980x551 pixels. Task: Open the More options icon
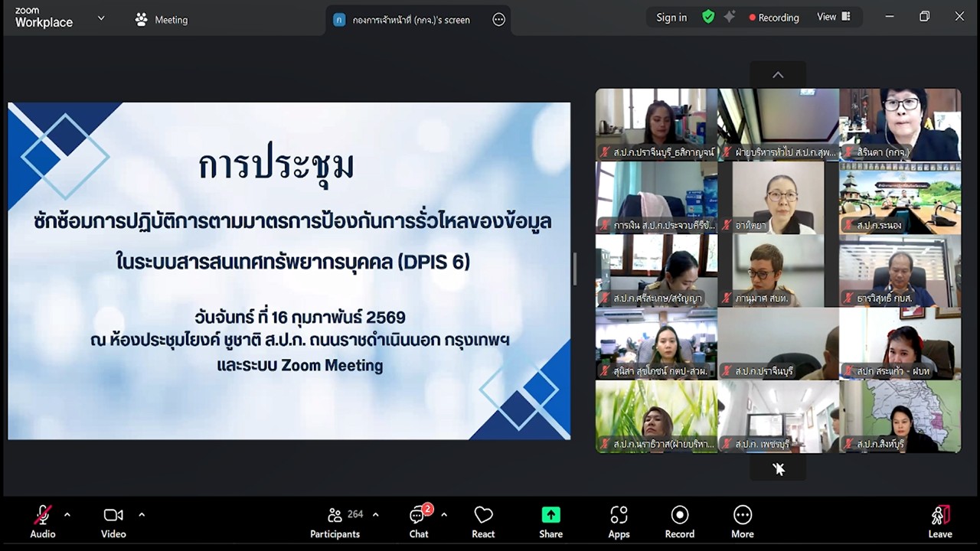pyautogui.click(x=742, y=520)
